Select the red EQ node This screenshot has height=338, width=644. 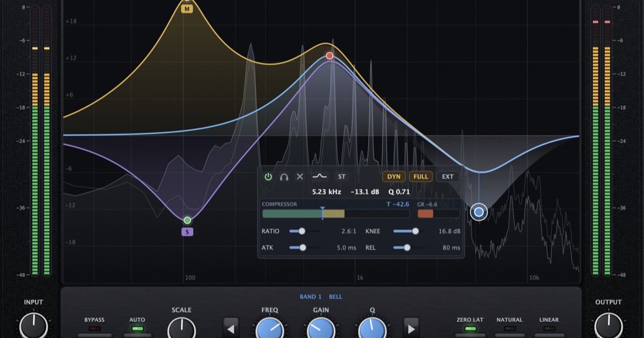coord(330,56)
